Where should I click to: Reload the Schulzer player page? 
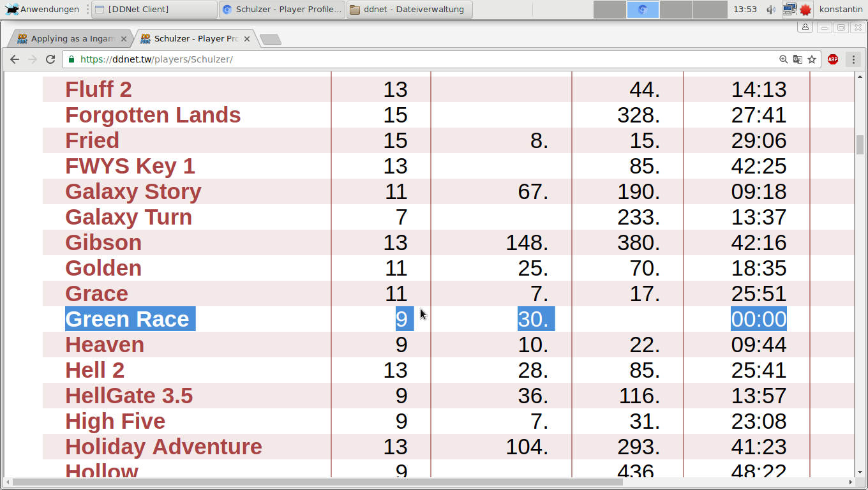(50, 59)
